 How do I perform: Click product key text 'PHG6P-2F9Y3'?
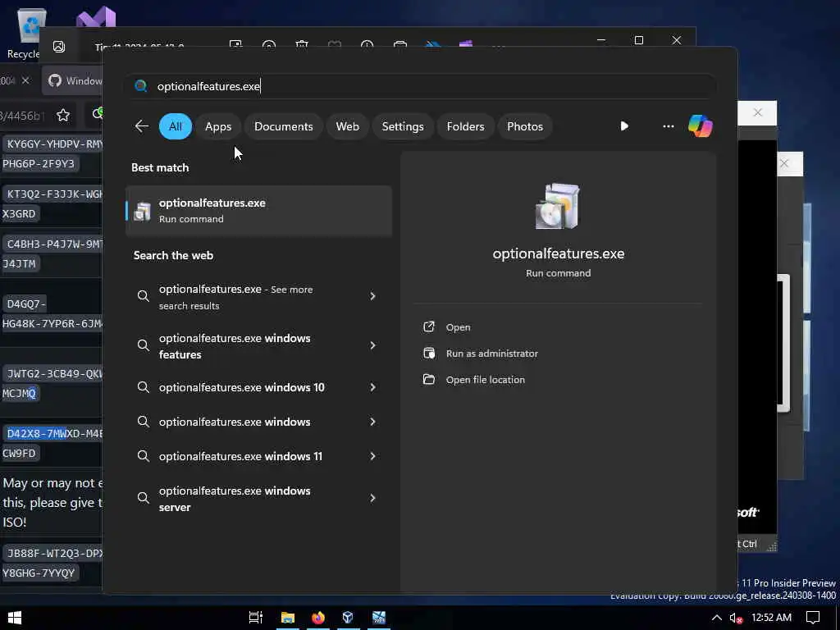[x=39, y=164]
